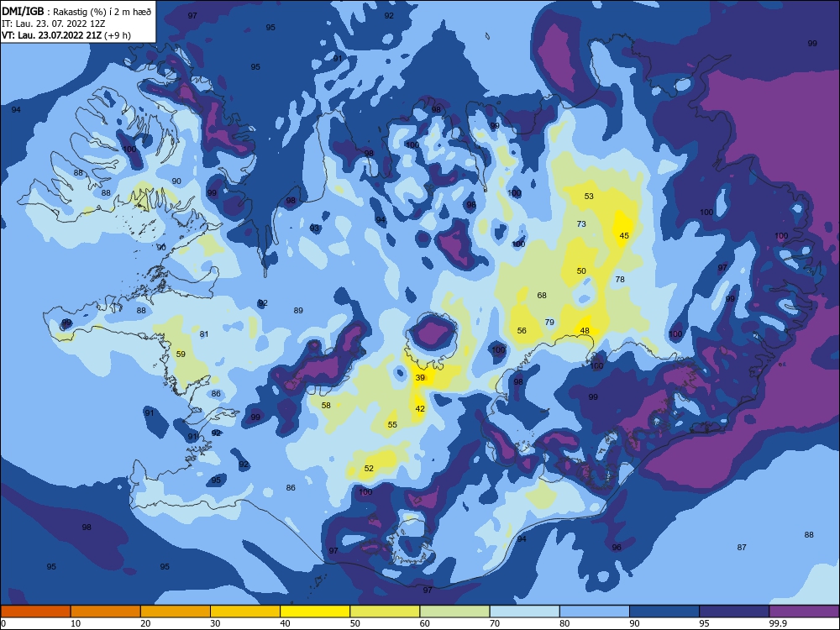Click the 95–99.9 indigo legend swatch
Screen dimensions: 840x630
[x=734, y=612]
